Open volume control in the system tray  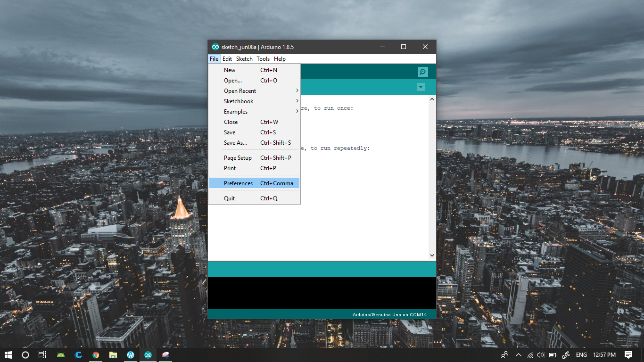[539, 355]
